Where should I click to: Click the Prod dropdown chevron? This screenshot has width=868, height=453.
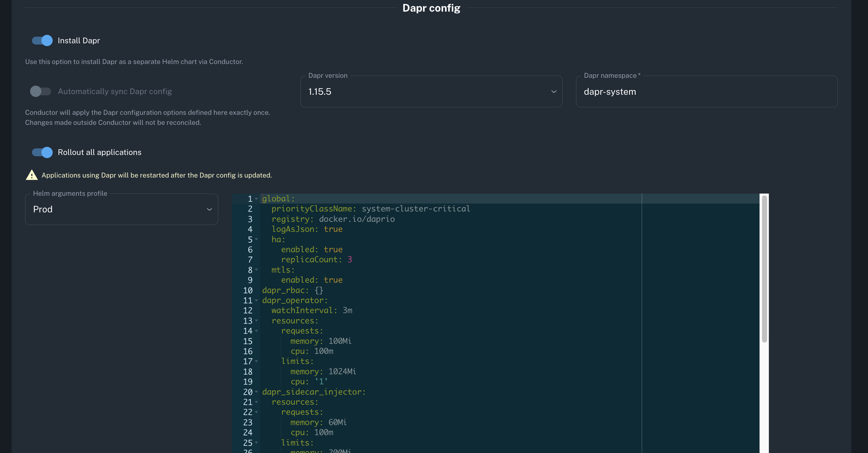pyautogui.click(x=209, y=209)
